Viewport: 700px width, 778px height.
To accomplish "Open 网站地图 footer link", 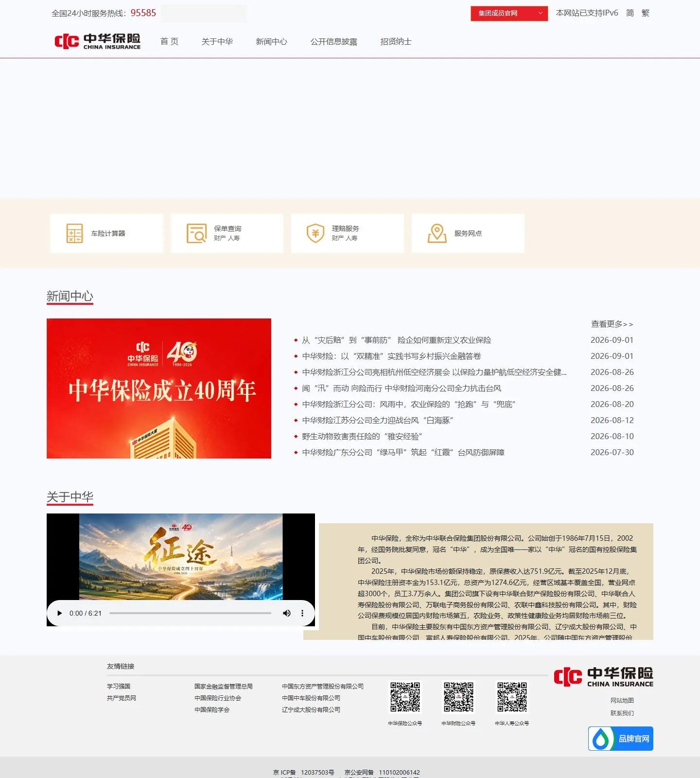I will (x=622, y=700).
